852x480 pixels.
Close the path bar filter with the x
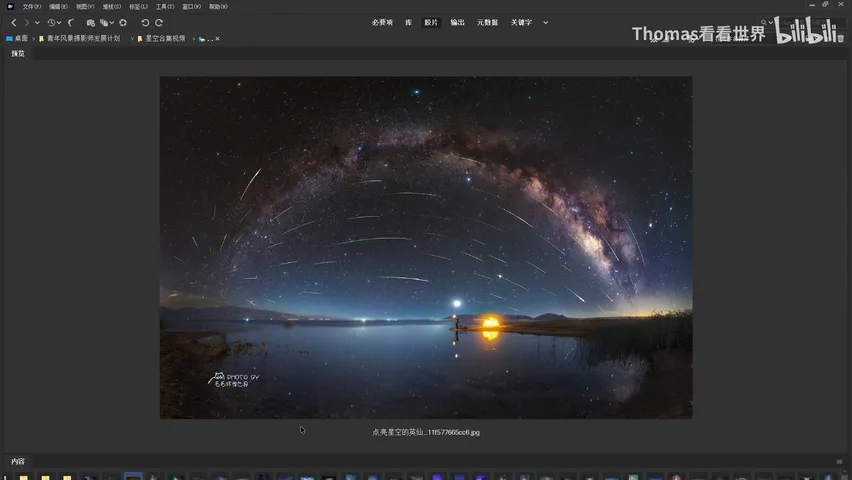click(x=217, y=39)
